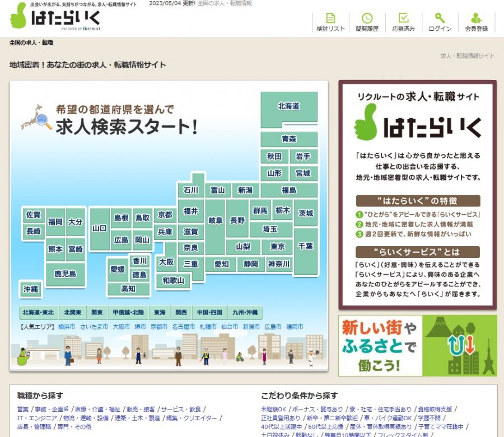Open 店長・管理職 job category link

point(34,426)
